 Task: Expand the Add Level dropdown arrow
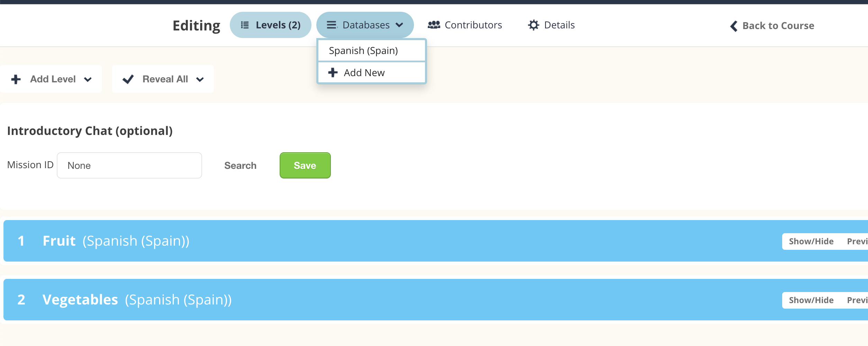coord(88,80)
